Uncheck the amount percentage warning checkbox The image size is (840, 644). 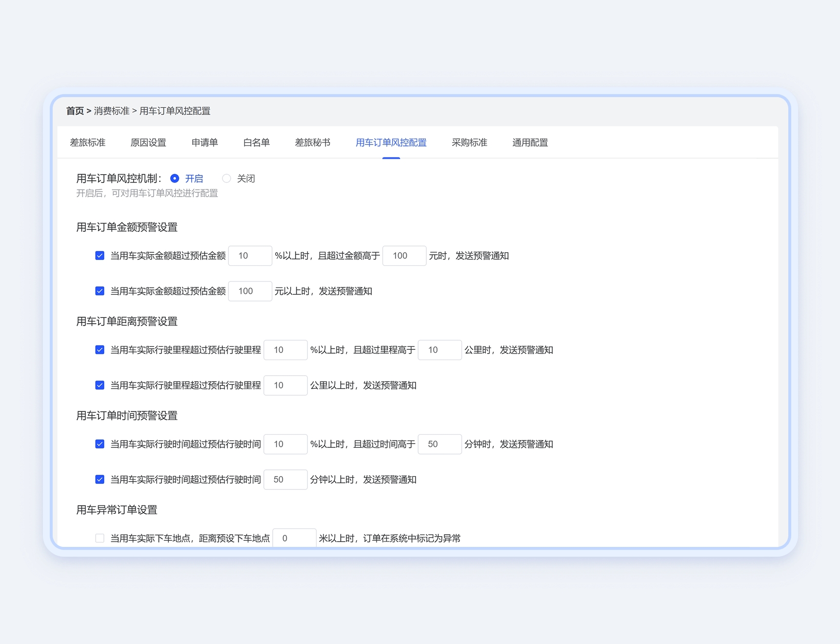(x=100, y=256)
